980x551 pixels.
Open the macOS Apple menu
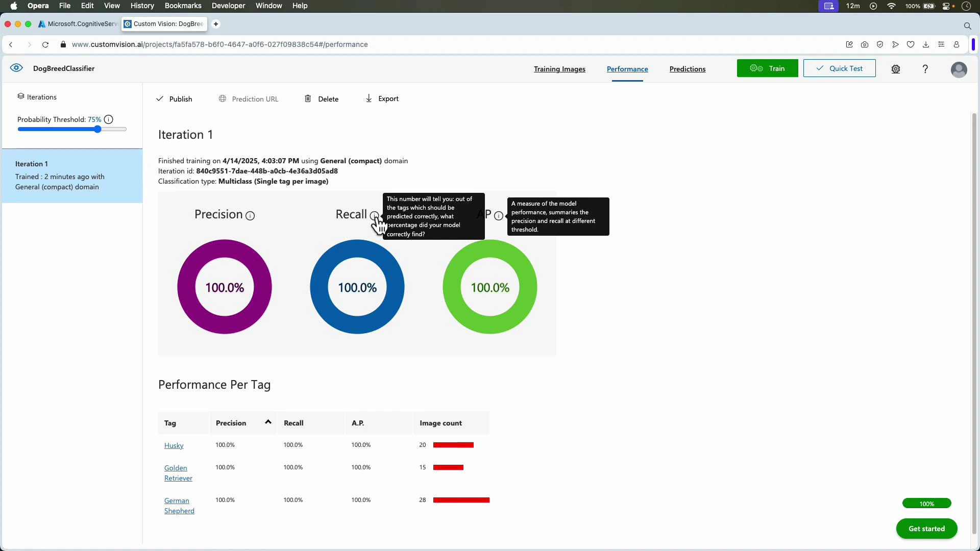[14, 6]
